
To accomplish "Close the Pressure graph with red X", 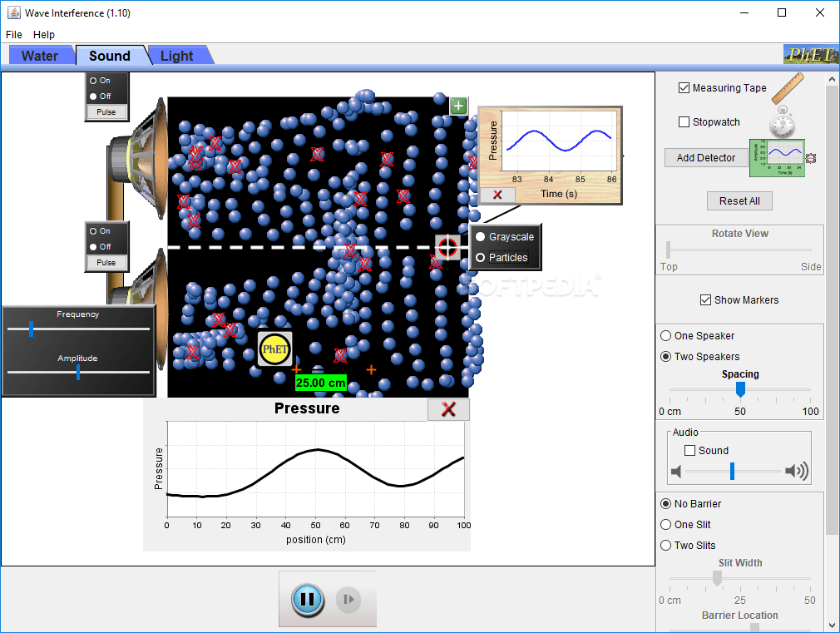I will [x=448, y=409].
